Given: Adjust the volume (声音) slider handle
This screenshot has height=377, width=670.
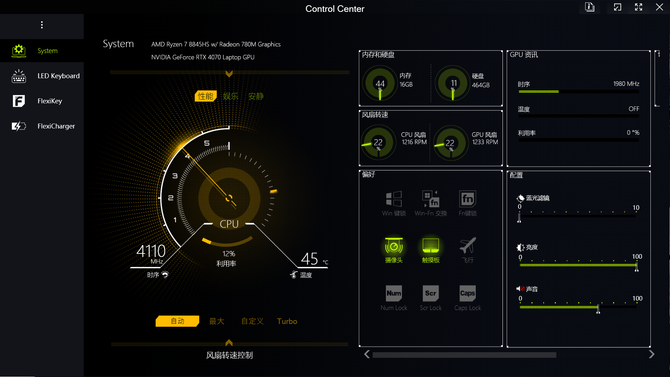Looking at the screenshot, I should 598,309.
